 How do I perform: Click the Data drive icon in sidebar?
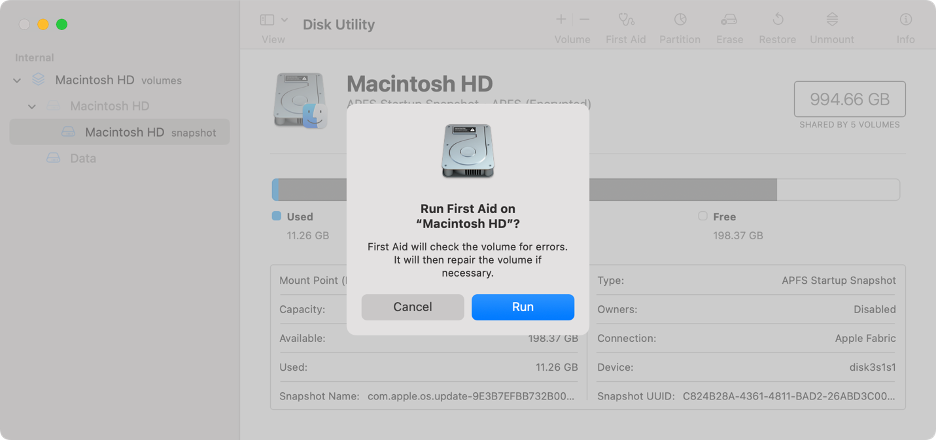pos(54,158)
